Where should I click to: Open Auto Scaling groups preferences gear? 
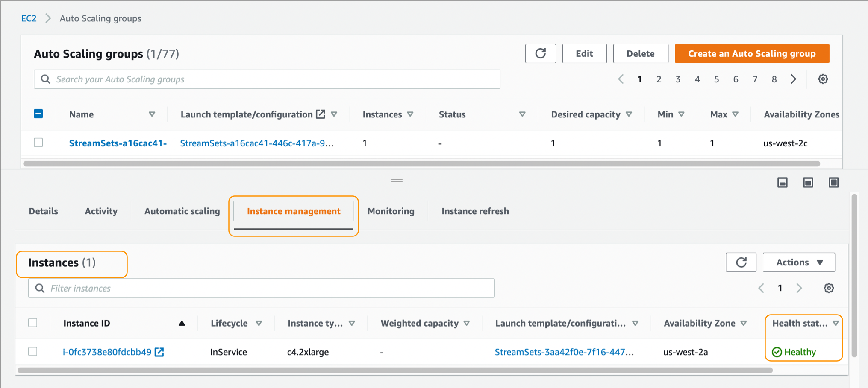pyautogui.click(x=823, y=79)
